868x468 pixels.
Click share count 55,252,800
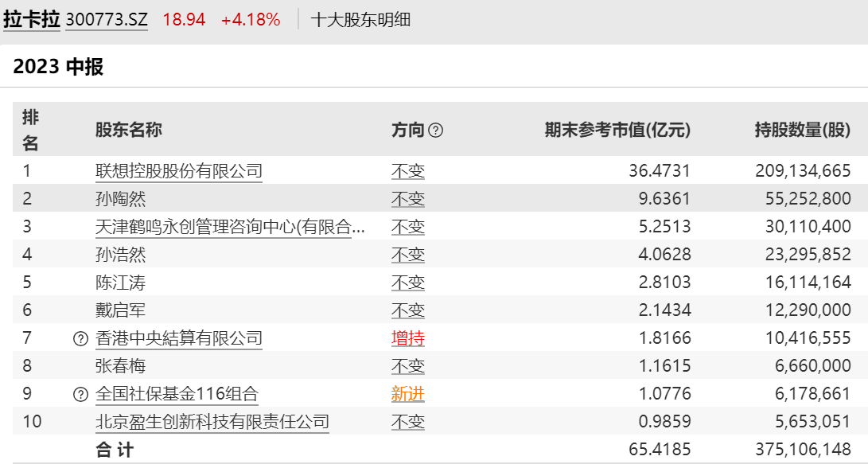pyautogui.click(x=808, y=198)
